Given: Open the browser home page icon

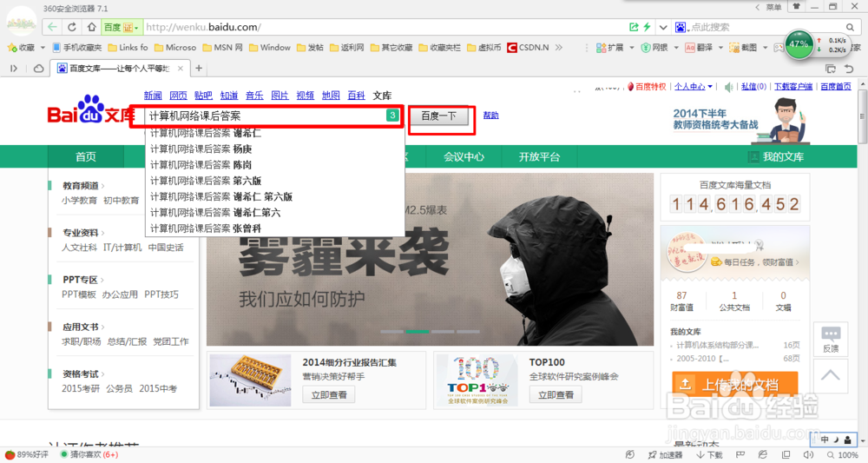Looking at the screenshot, I should (91, 27).
